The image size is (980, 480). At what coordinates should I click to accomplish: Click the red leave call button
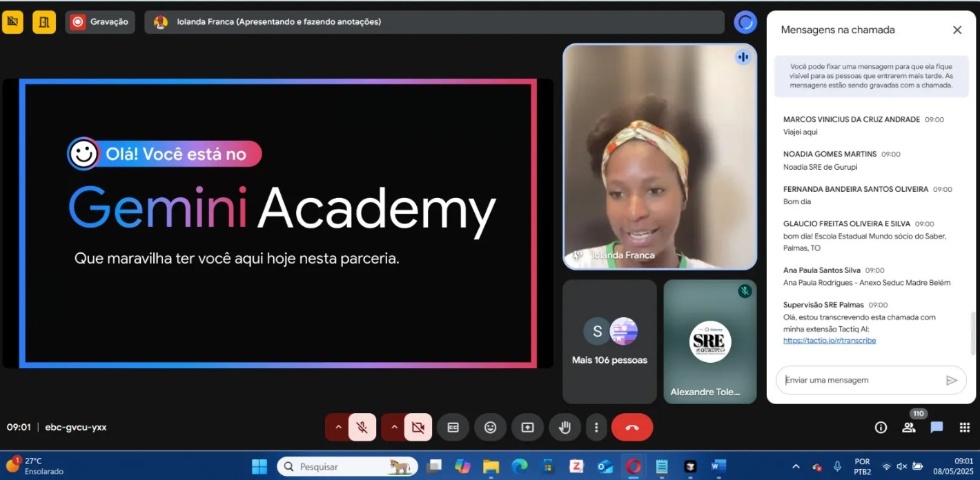(x=632, y=428)
